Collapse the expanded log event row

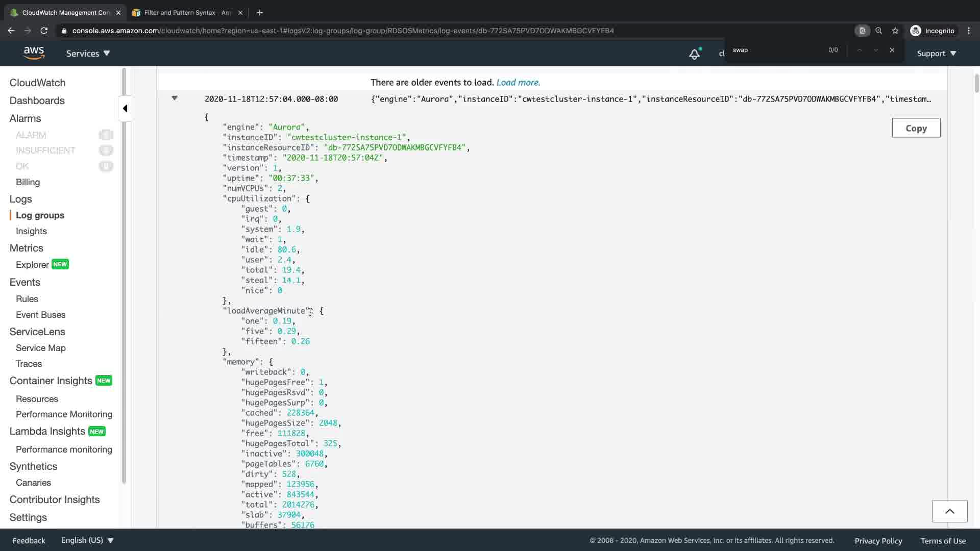[175, 98]
